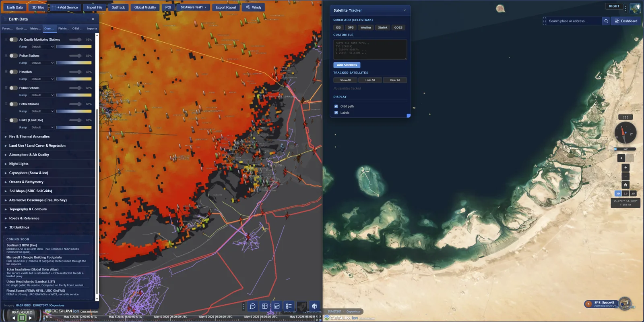The height and width of the screenshot is (322, 644).
Task: Expand Atmosphere & Air Quality section
Action: point(48,155)
